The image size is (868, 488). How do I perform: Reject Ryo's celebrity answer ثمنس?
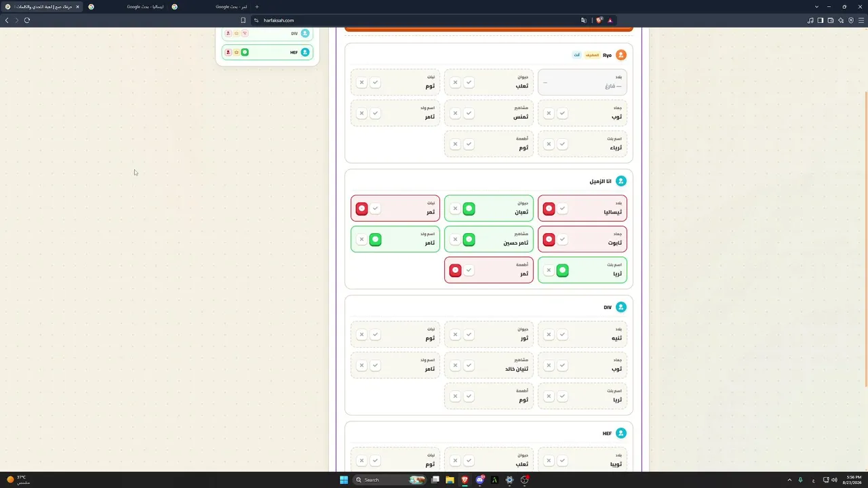click(x=455, y=113)
